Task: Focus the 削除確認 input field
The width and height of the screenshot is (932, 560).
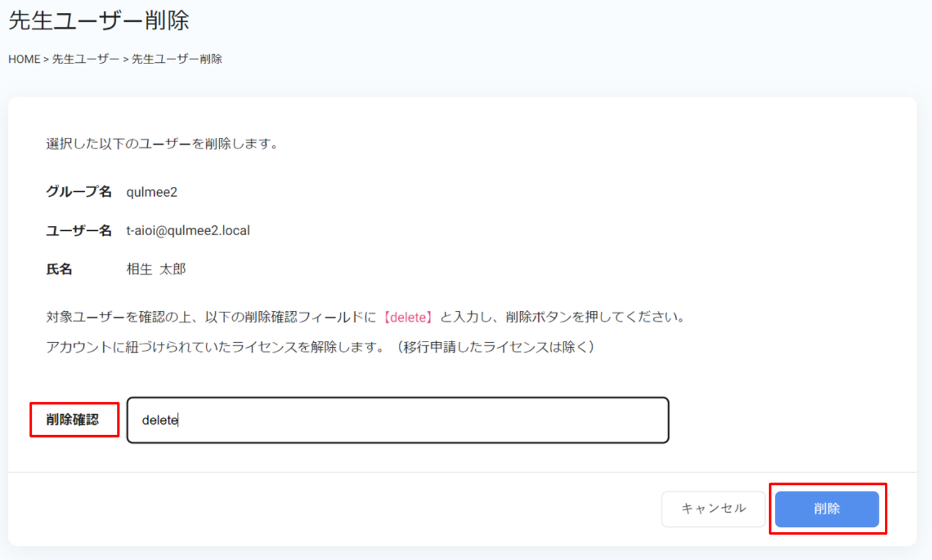Action: pos(398,420)
